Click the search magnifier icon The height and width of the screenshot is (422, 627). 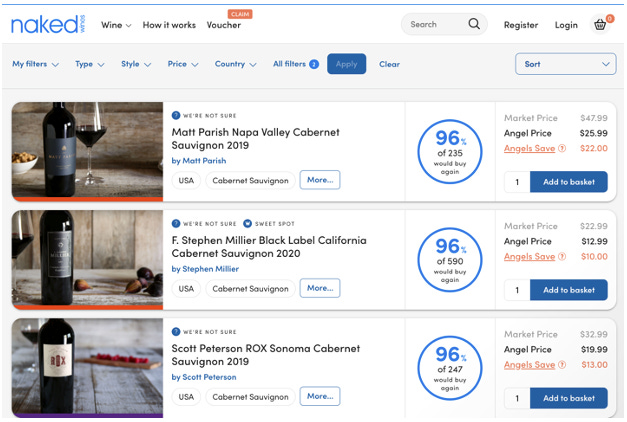(474, 24)
